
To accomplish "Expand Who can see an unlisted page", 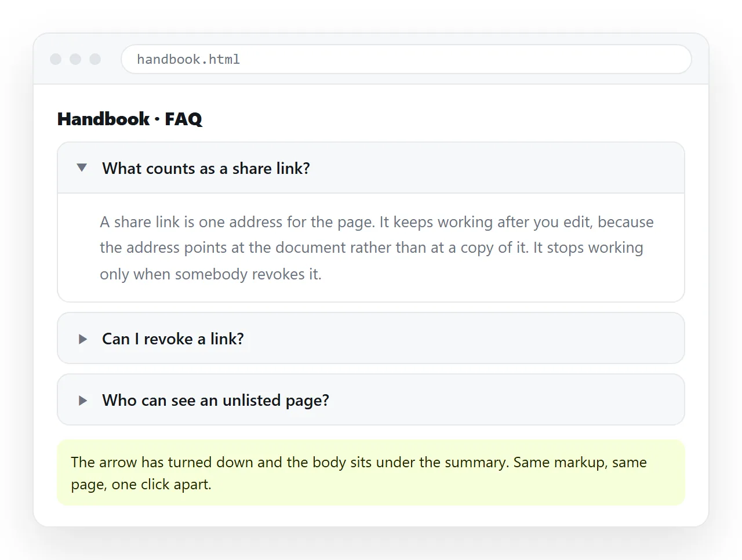I will (x=371, y=400).
